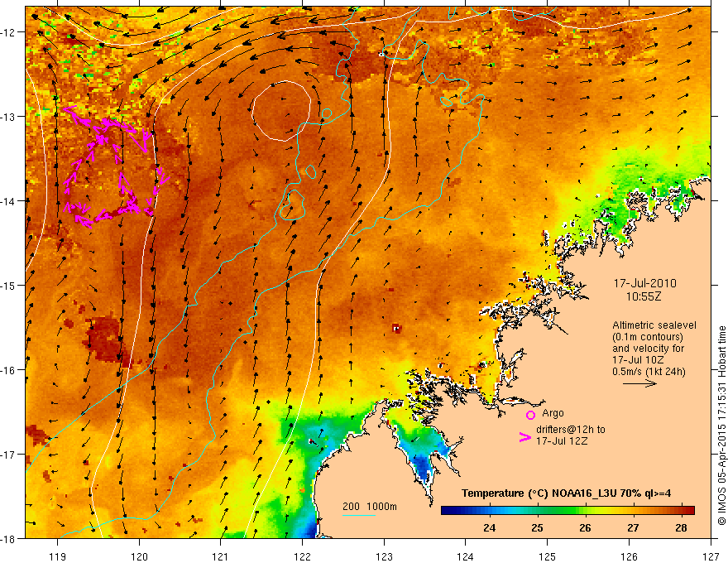This screenshot has height=563, width=728.
Task: Click the '200 1000m' bathymetry legend label
Action: click(370, 507)
